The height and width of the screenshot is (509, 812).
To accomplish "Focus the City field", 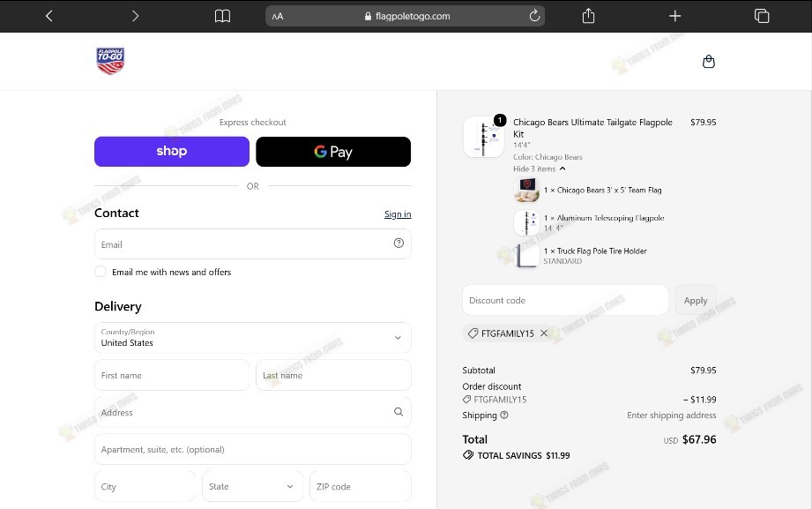I will click(145, 486).
